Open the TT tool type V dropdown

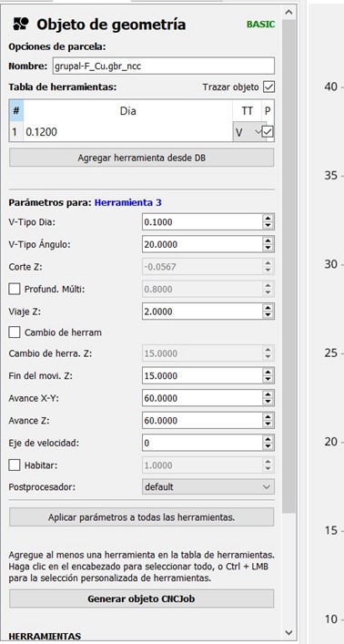(x=248, y=132)
